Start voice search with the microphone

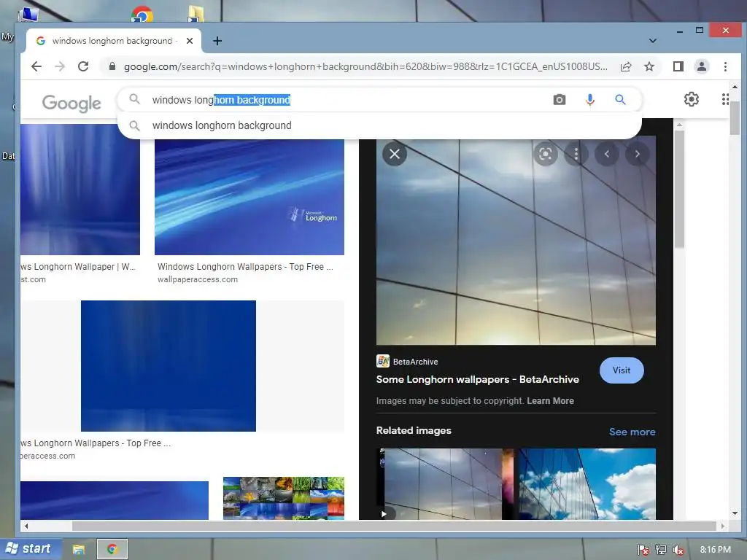coord(589,99)
